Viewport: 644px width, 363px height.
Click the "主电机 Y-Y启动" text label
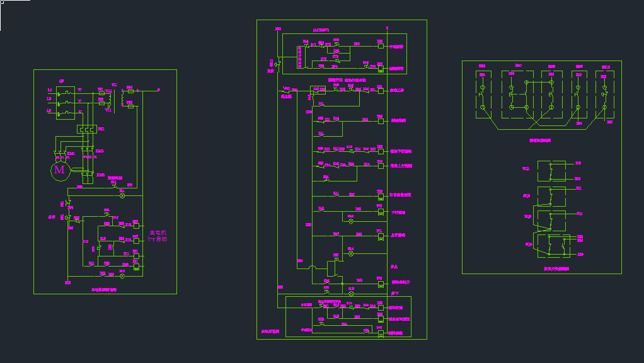(158, 236)
